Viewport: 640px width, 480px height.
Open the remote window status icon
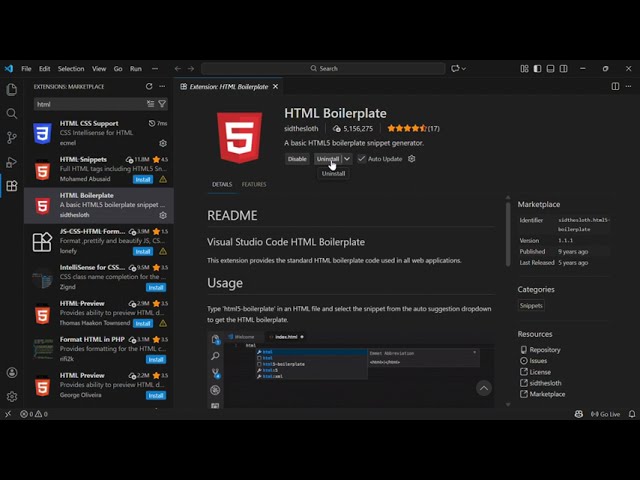(x=8, y=414)
